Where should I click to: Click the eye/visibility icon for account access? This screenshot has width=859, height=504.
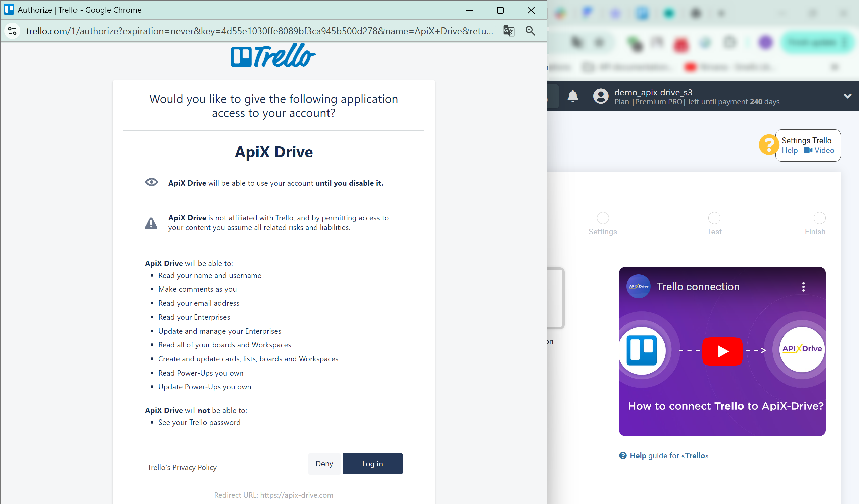pos(151,183)
